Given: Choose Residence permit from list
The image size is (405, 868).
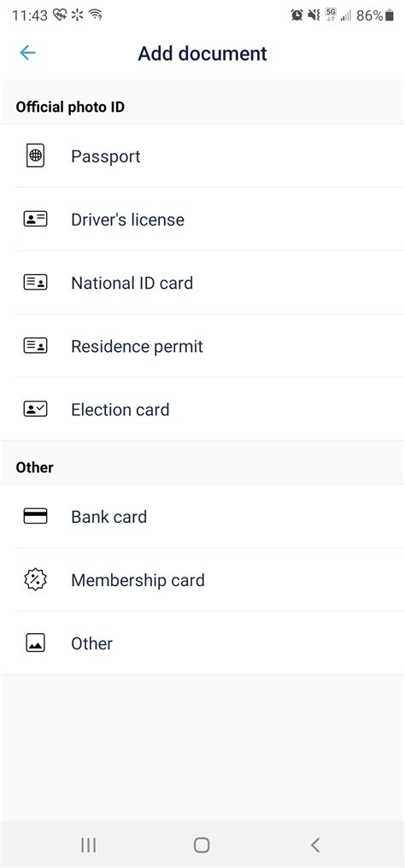Looking at the screenshot, I should click(202, 346).
